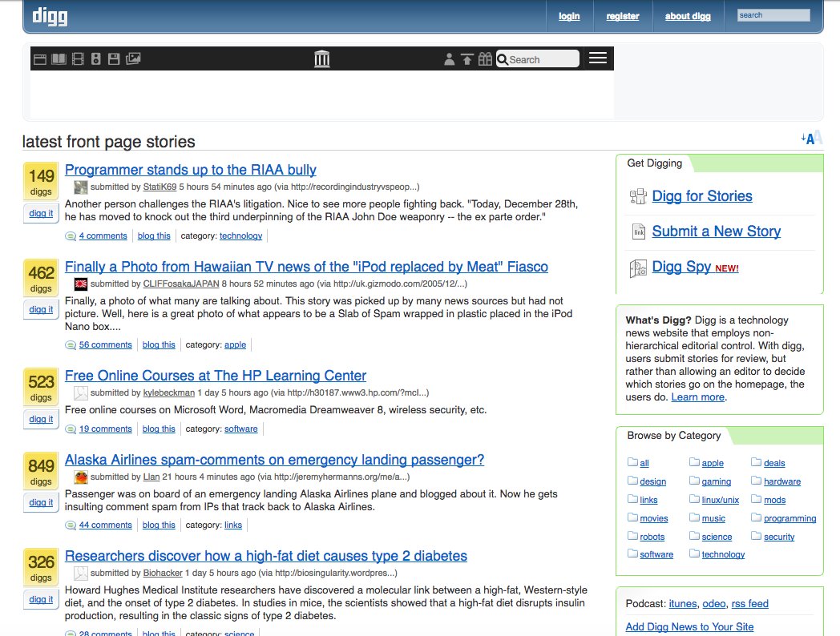Screen dimensions: 840x636
Task: Digg the RIAA bully story
Action: [41, 214]
